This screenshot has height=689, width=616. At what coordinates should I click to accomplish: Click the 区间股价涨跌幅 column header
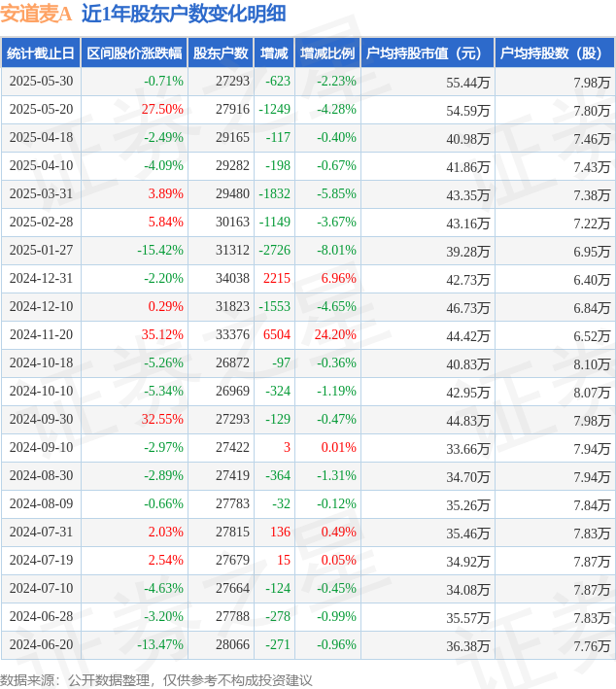point(134,53)
